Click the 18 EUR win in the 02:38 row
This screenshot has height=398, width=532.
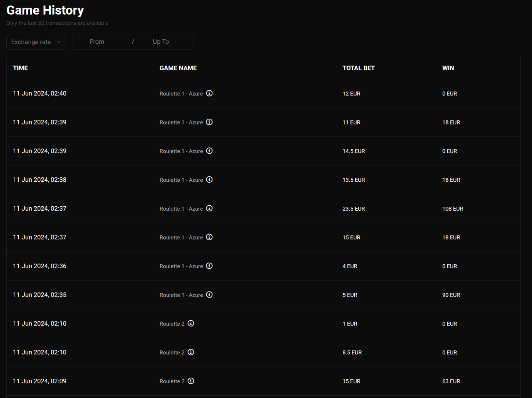click(x=451, y=180)
